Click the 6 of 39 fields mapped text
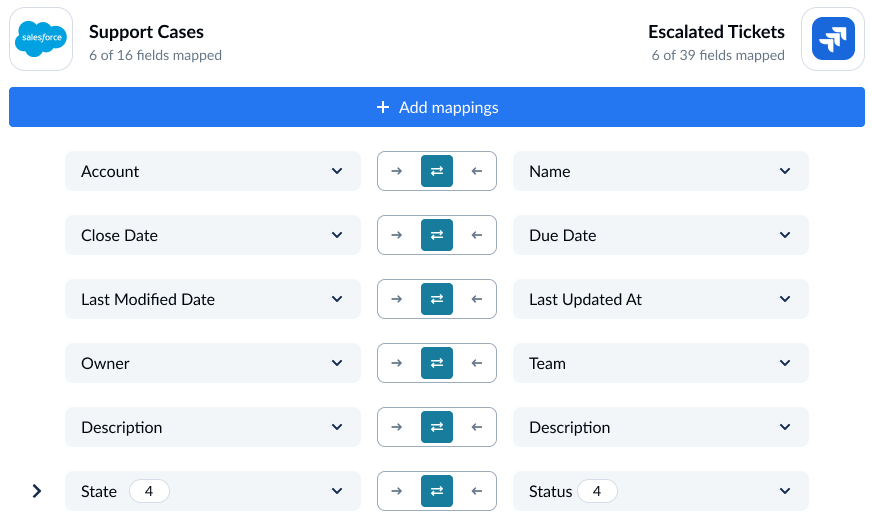 point(718,55)
